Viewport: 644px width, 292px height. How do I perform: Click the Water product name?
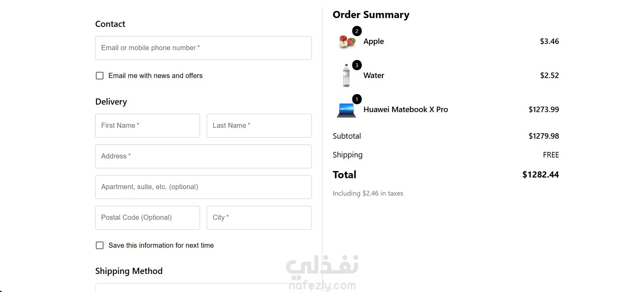374,75
